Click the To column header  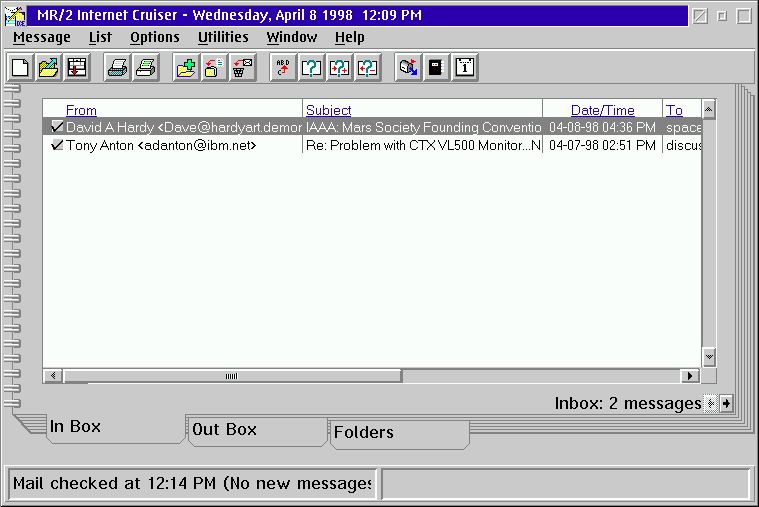(674, 110)
